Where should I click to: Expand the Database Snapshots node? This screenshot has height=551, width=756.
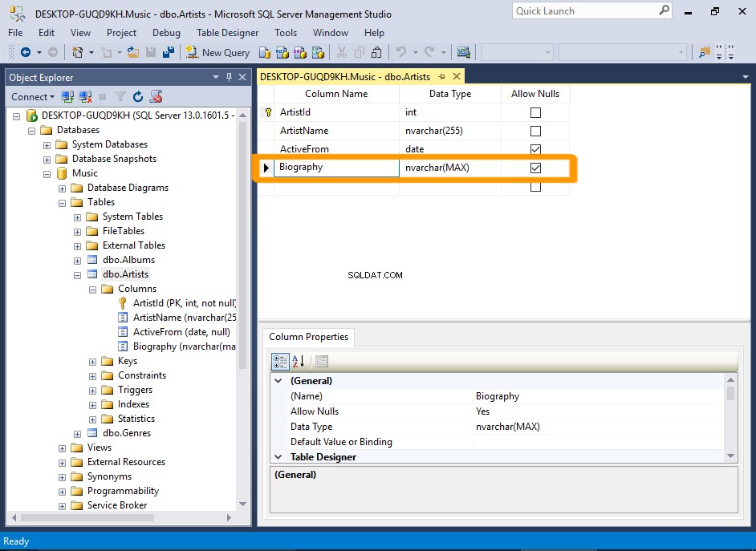click(x=47, y=160)
